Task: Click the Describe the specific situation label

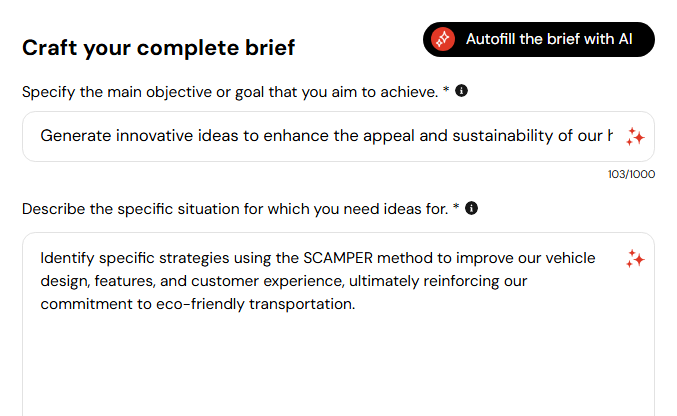Action: (x=235, y=209)
